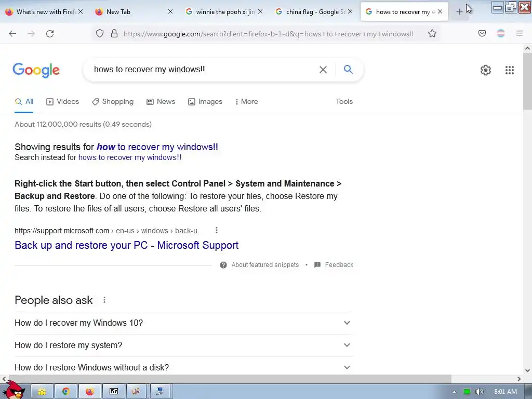
Task: Expand How do I restore Windows without a disk?
Action: (x=184, y=367)
